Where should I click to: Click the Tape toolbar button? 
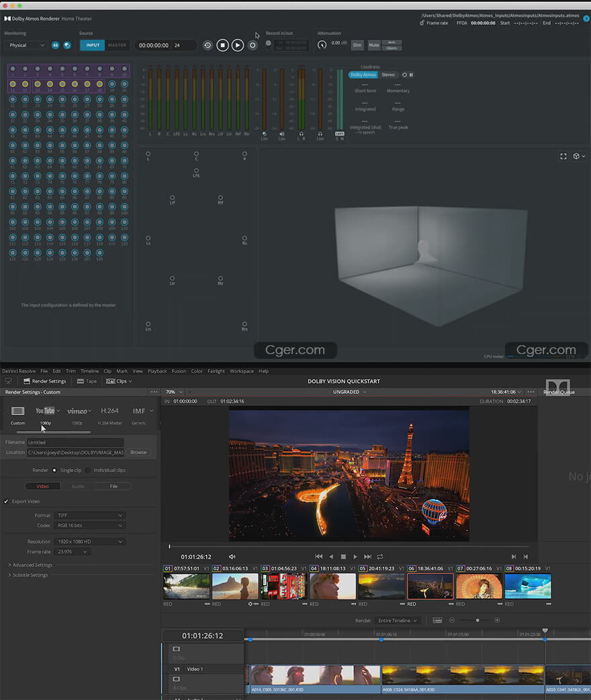pyautogui.click(x=87, y=382)
